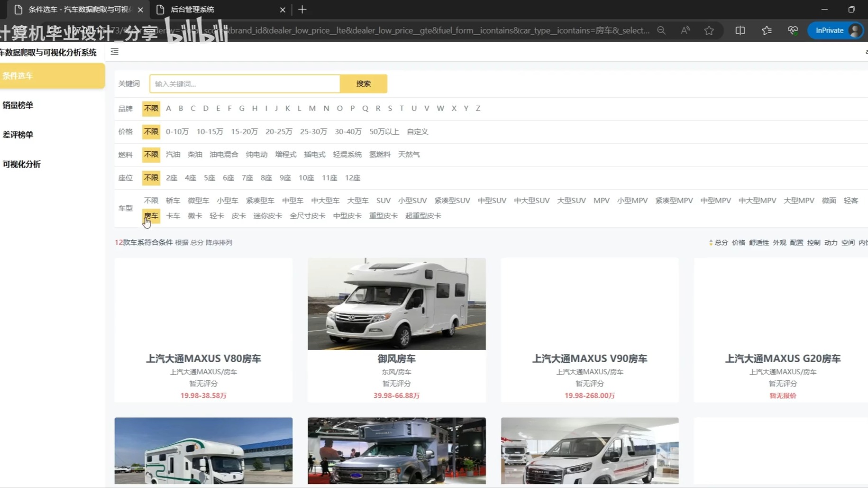Sort results by 价格
Screen dimensions: 868x488
coord(739,243)
